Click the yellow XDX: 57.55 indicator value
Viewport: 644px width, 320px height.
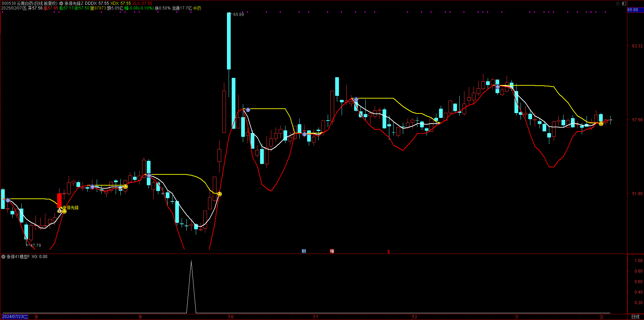(x=121, y=3)
